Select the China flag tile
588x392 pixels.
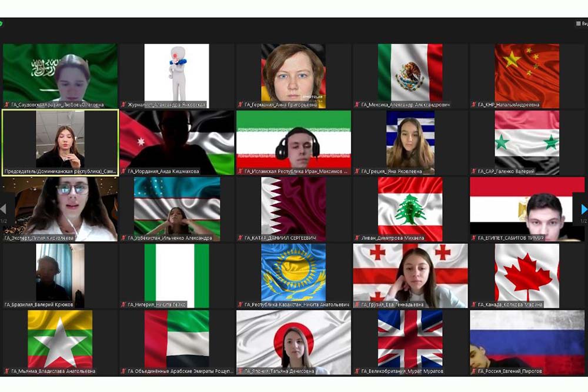(527, 76)
